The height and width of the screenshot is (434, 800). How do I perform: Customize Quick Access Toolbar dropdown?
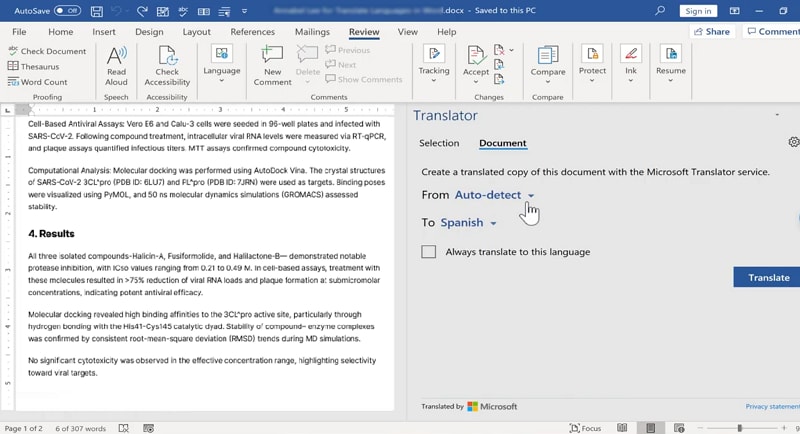(244, 11)
